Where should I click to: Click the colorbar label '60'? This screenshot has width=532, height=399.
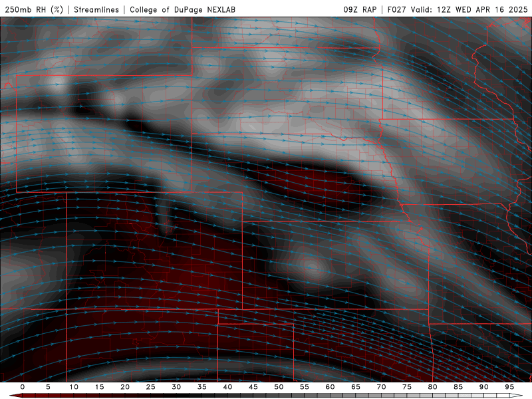click(x=330, y=387)
